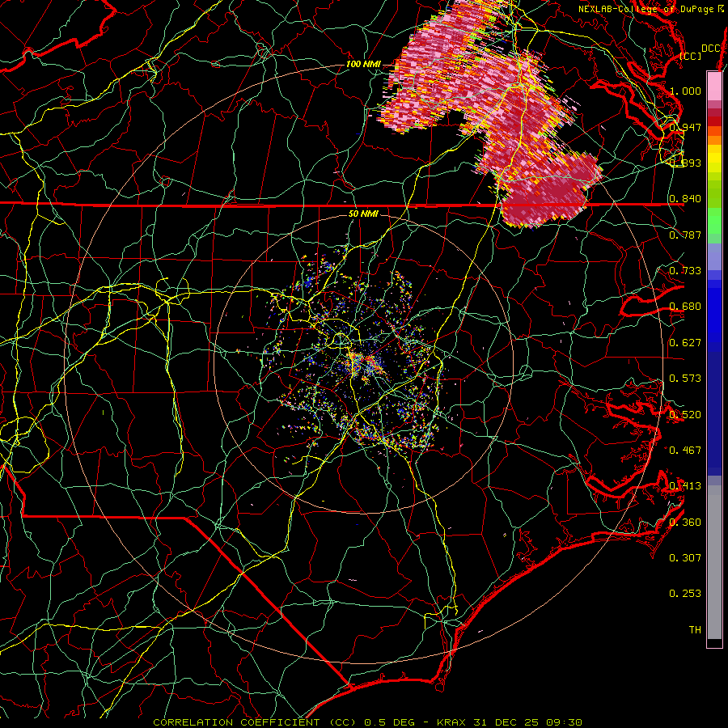Click the 09:30 timestamp in the caption

pyautogui.click(x=564, y=722)
